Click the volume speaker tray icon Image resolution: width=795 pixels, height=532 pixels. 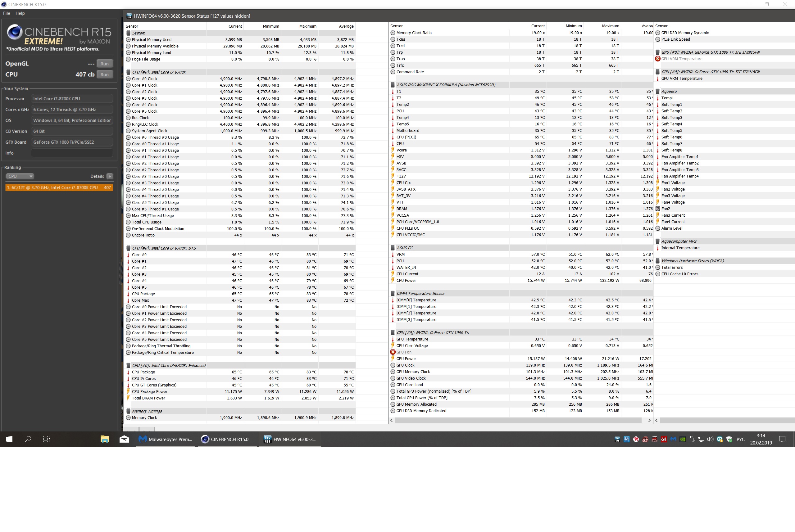point(710,439)
